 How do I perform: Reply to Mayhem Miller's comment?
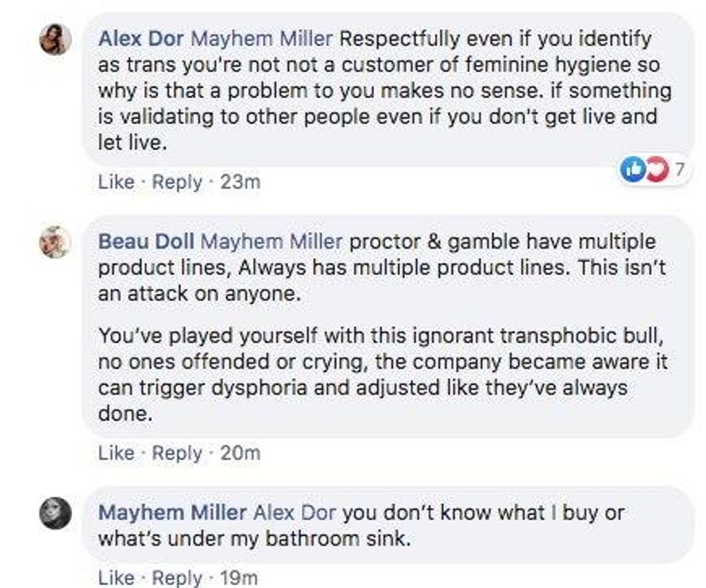tap(177, 577)
